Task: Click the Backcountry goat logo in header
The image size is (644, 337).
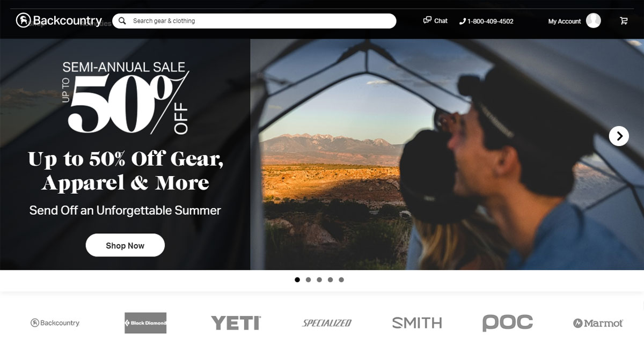Action: point(23,20)
